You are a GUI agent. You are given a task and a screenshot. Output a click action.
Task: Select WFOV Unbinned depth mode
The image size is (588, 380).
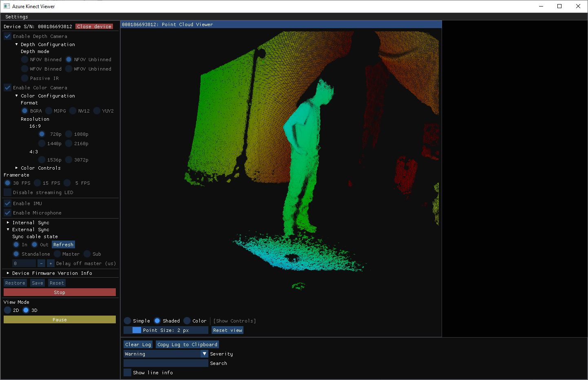pyautogui.click(x=69, y=69)
